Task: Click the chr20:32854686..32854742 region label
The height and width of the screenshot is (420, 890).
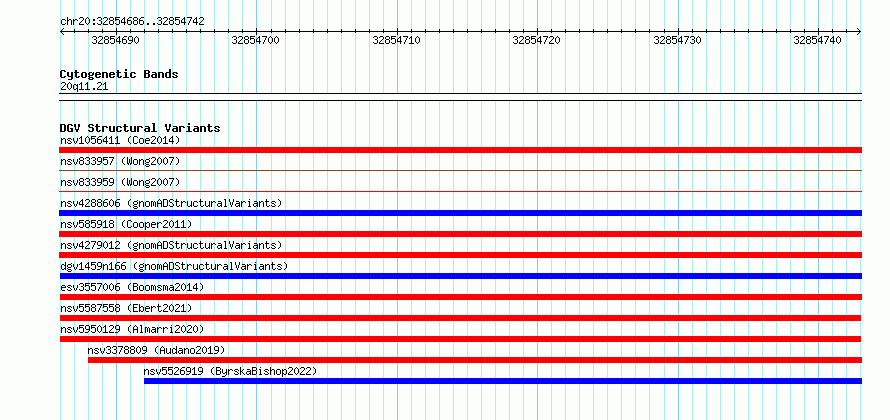Action: pos(132,22)
